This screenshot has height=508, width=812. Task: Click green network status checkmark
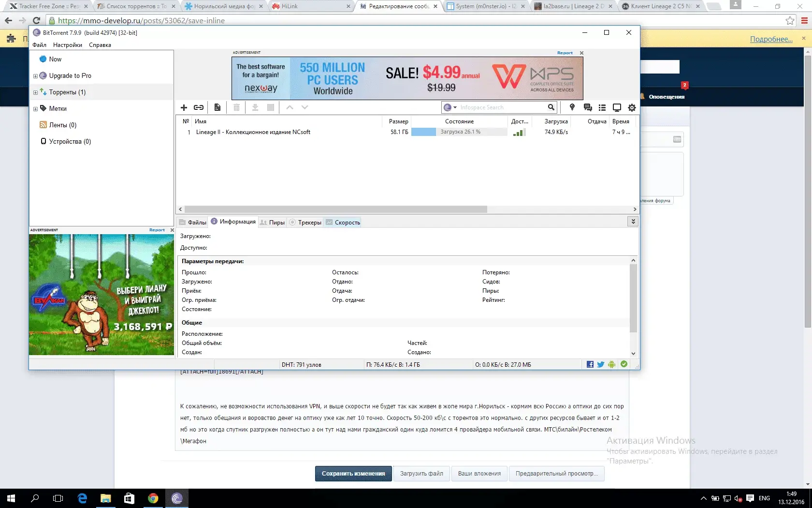(x=624, y=364)
